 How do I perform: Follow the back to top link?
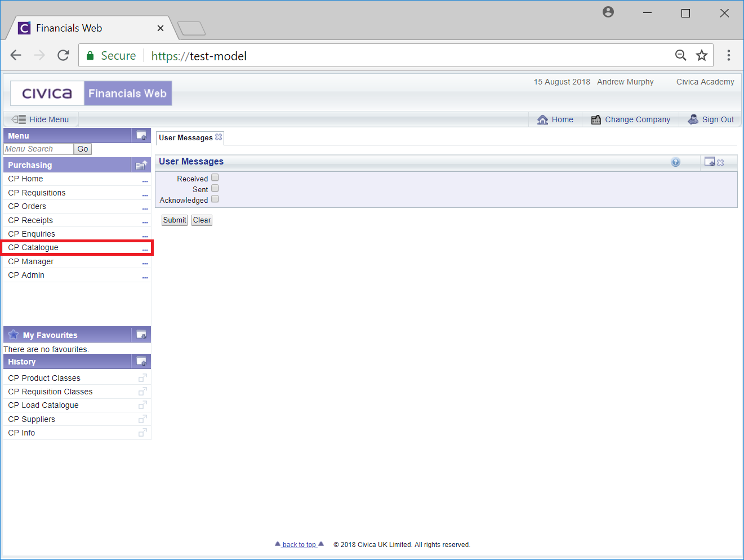click(299, 544)
